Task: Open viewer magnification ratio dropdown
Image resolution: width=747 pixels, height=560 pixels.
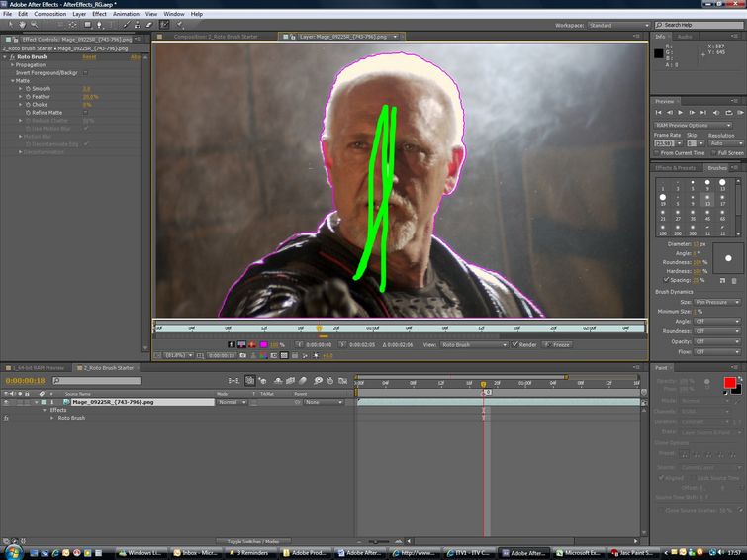Action: coord(178,355)
